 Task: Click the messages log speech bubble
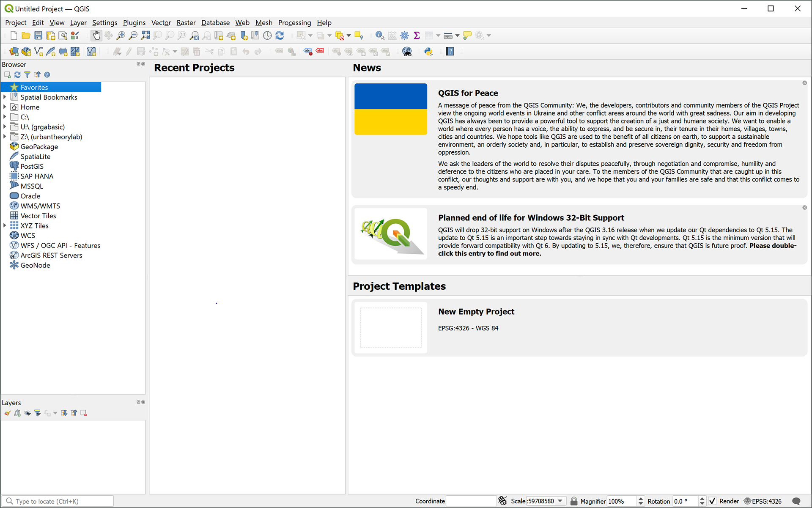796,501
